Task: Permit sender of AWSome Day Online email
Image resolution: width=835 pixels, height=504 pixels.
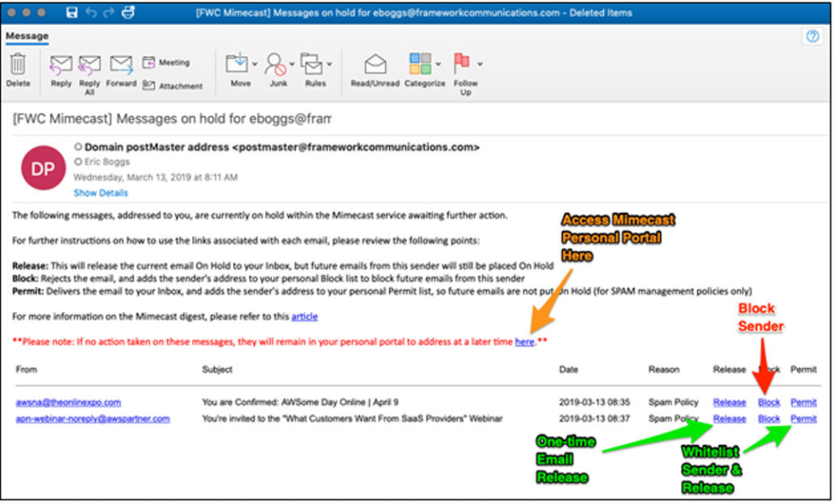Action: (803, 402)
